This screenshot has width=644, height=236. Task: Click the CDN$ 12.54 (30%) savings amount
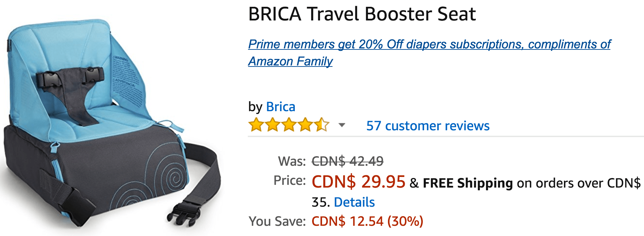367,221
